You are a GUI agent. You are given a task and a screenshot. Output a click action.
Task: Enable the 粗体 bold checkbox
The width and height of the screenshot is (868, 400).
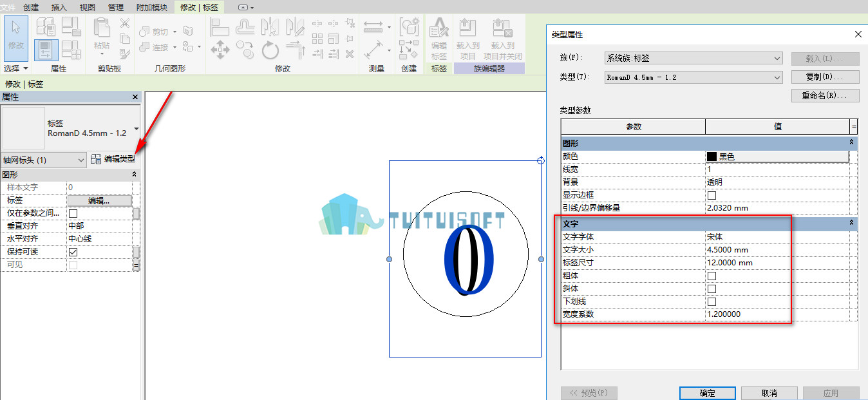(712, 276)
